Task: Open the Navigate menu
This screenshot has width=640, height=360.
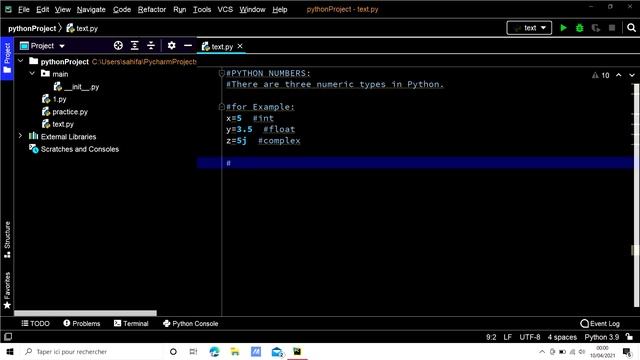Action: (x=91, y=9)
